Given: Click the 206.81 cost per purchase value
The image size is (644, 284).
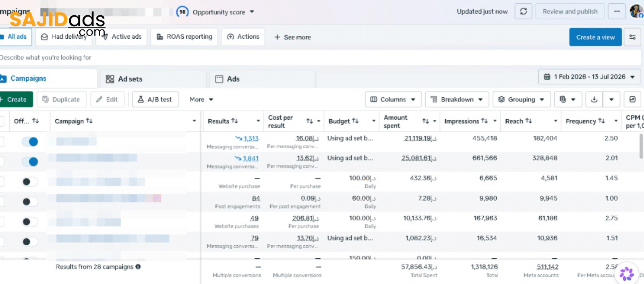Looking at the screenshot, I should 305,218.
